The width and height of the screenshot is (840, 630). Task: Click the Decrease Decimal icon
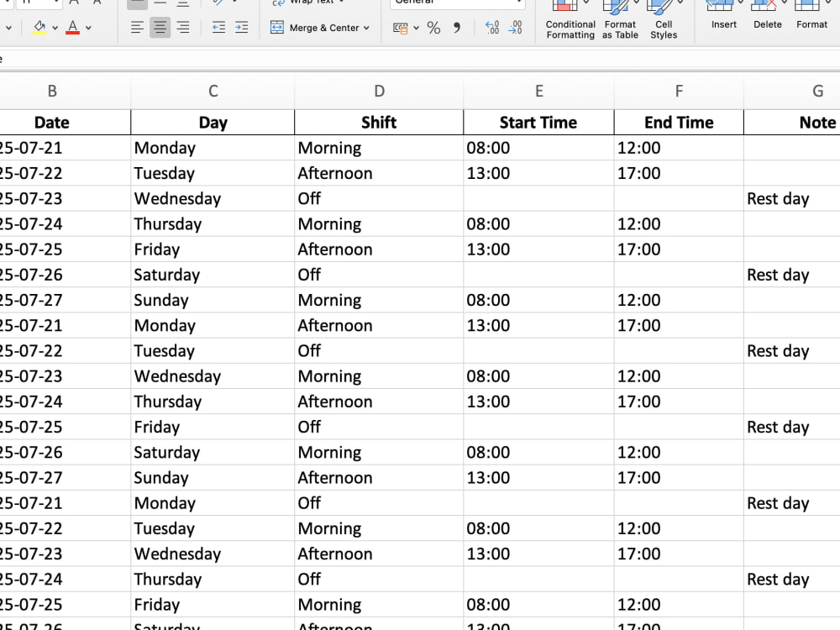pos(515,28)
